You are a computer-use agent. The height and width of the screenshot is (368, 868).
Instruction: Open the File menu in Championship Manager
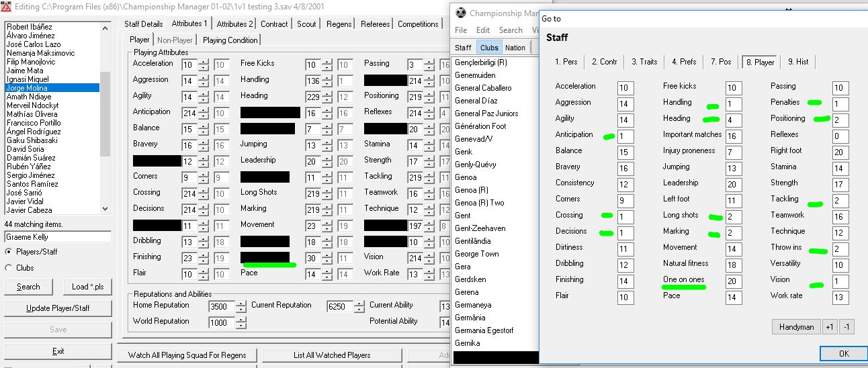tap(461, 30)
